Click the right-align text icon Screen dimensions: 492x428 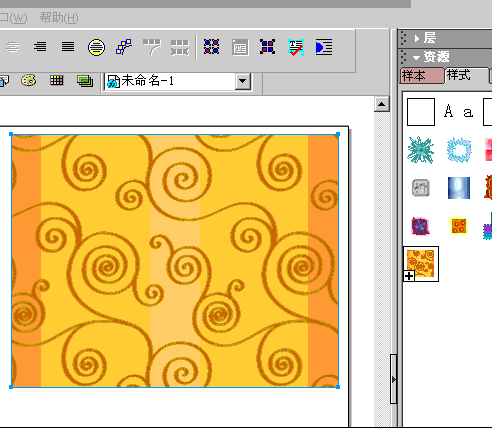click(40, 47)
